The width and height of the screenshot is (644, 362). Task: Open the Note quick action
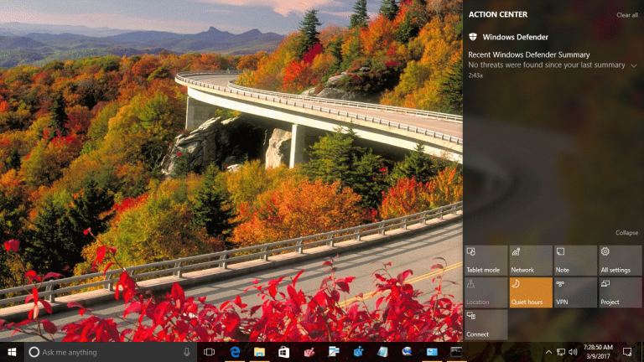pyautogui.click(x=575, y=260)
